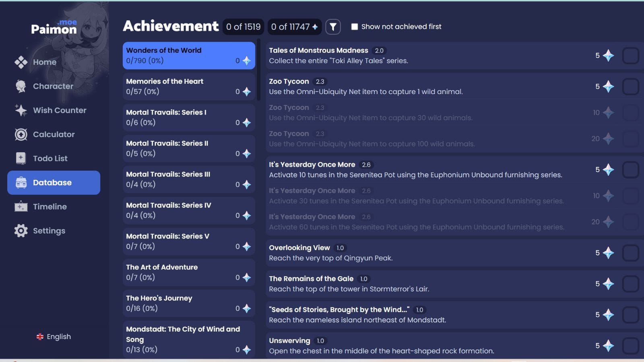This screenshot has width=644, height=362.
Task: Open the Home page from the sidebar
Action: click(44, 62)
